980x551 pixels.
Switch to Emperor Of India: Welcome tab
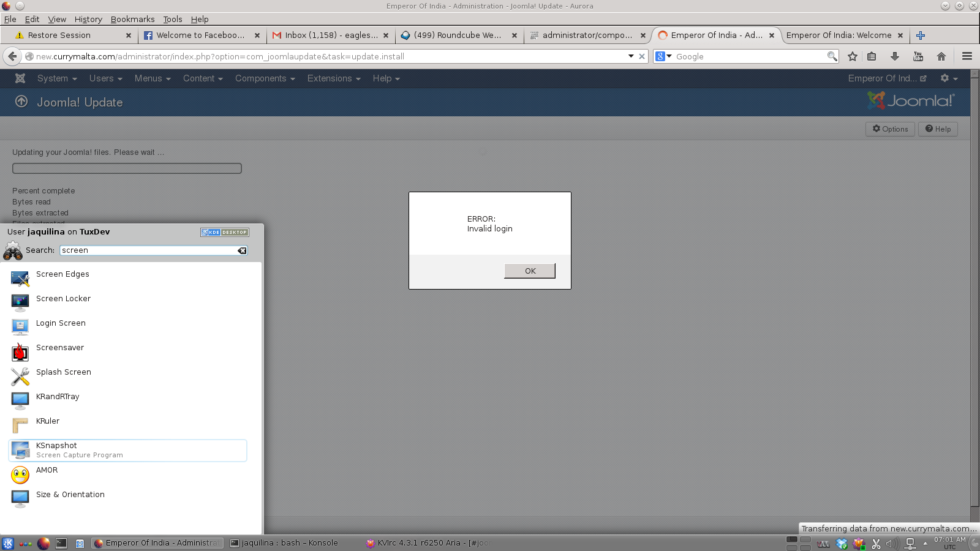click(845, 36)
